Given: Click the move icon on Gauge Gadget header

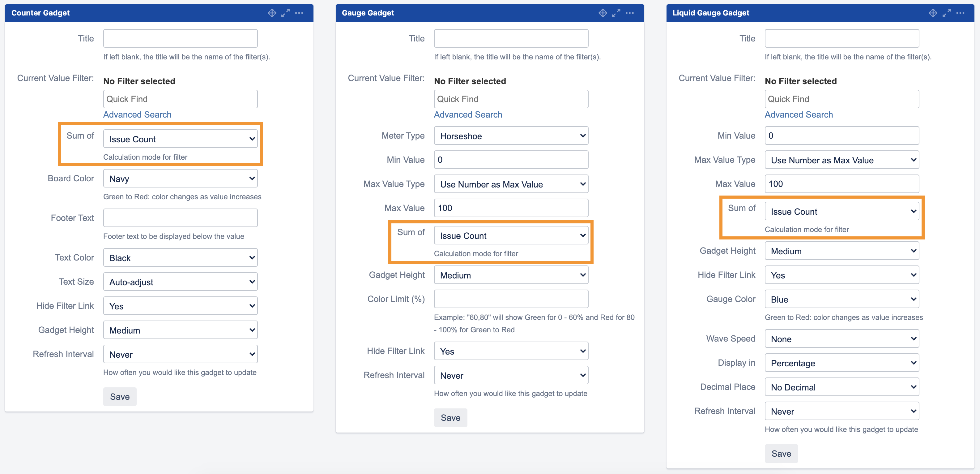Looking at the screenshot, I should click(603, 13).
